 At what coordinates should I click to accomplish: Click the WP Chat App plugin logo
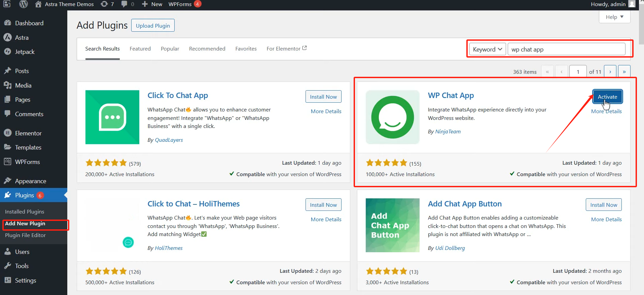[x=392, y=117]
